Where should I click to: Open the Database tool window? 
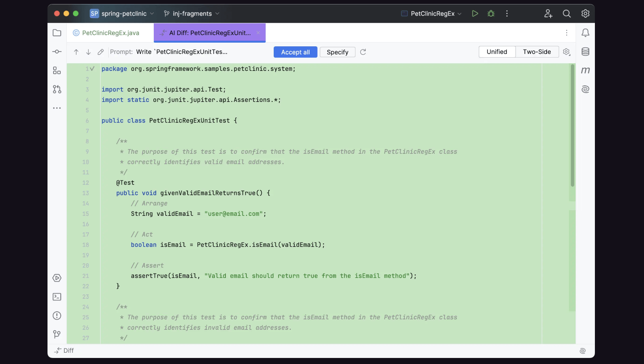[586, 52]
